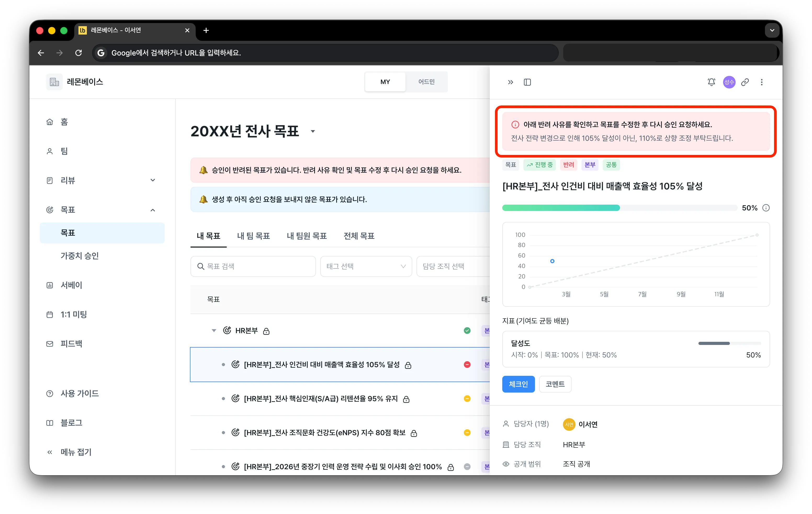Open the 핵심인재 리텐션율 95% 유지 goal

coord(321,399)
